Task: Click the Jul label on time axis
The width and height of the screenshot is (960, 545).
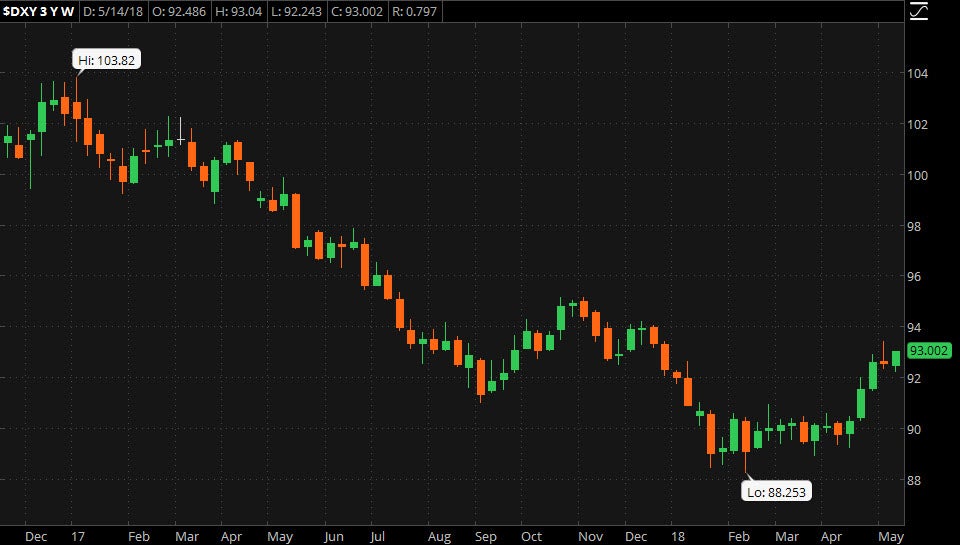Action: click(377, 536)
